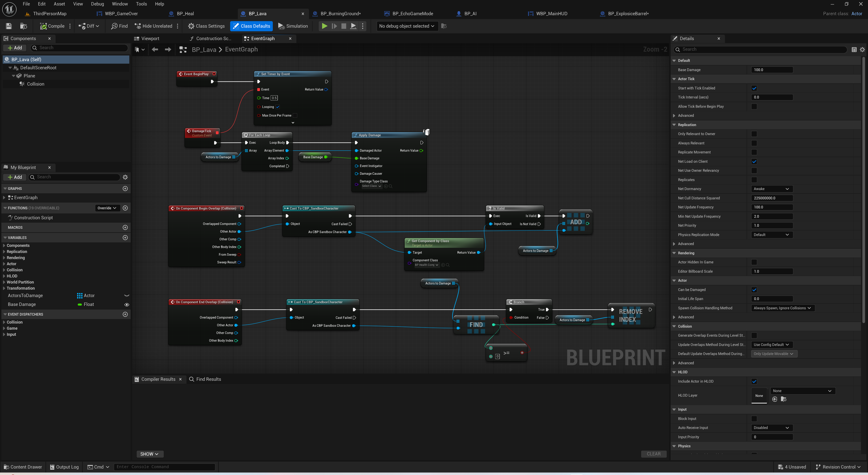The image size is (868, 475).
Task: Open Physics Replication Mode dropdown
Action: (772, 235)
